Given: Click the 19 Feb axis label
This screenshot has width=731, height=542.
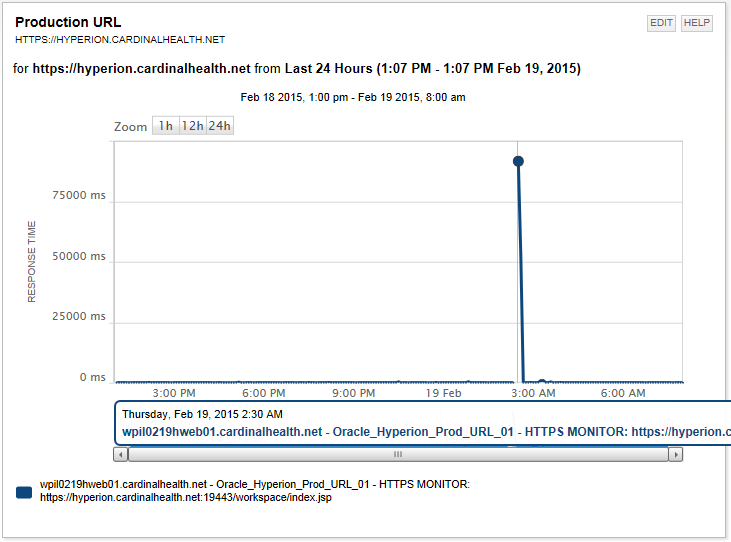Looking at the screenshot, I should tap(443, 393).
